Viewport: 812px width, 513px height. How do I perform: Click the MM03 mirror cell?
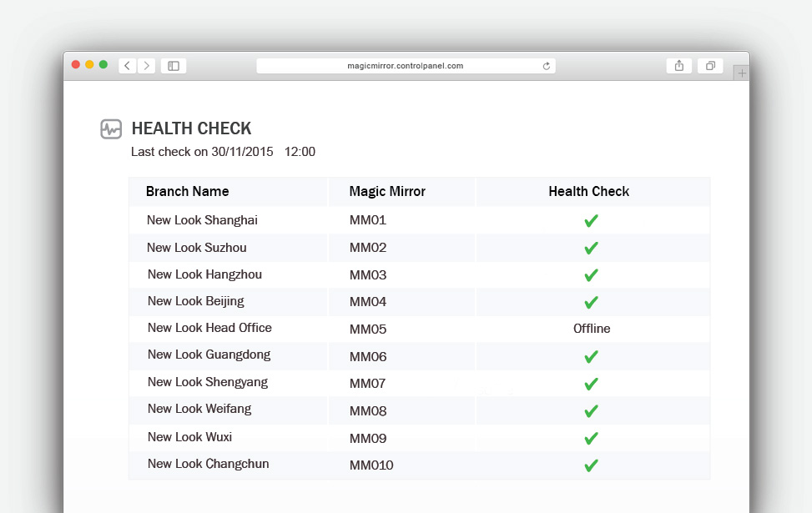(368, 275)
